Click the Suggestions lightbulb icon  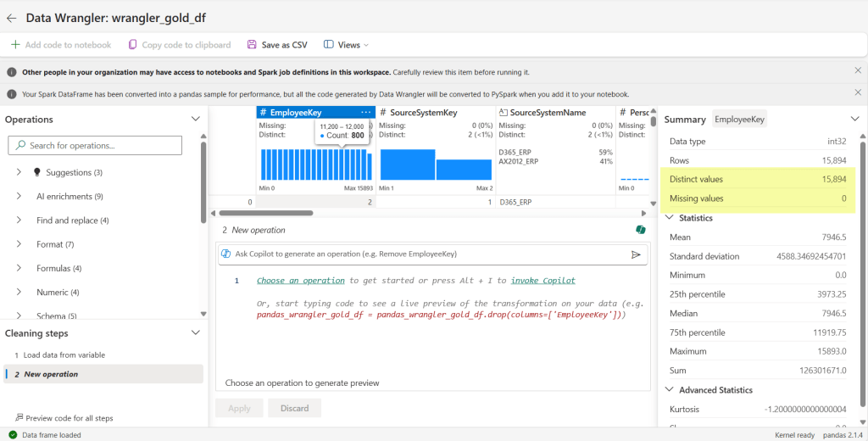[x=37, y=172]
